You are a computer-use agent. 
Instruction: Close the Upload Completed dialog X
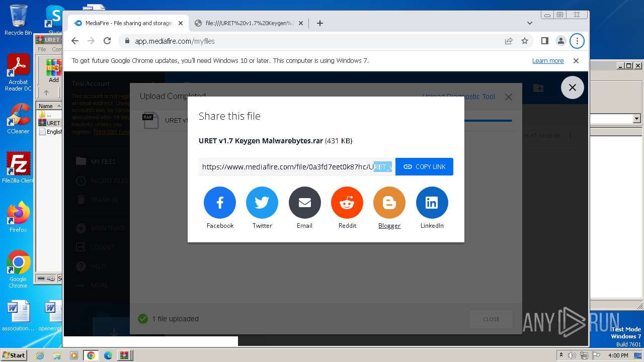coord(509,97)
